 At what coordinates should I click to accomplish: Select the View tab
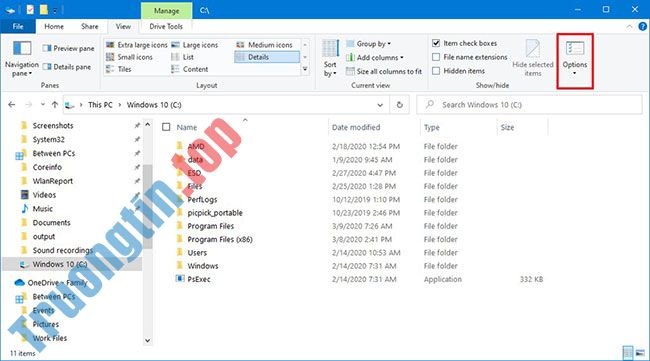tap(123, 27)
